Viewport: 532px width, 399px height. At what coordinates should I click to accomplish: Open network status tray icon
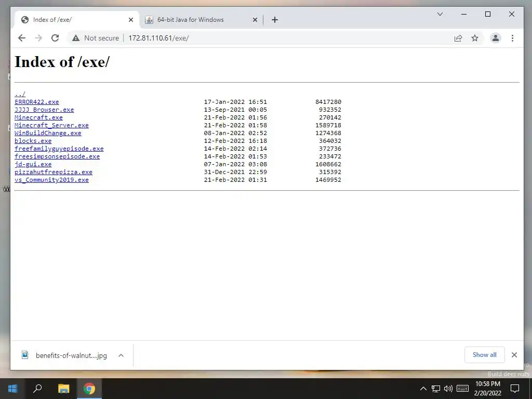[x=436, y=389]
